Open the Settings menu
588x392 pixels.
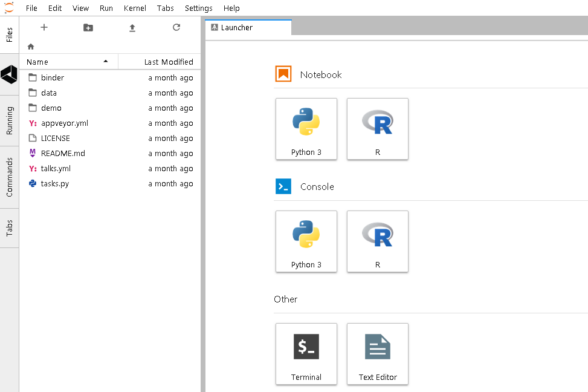tap(198, 8)
